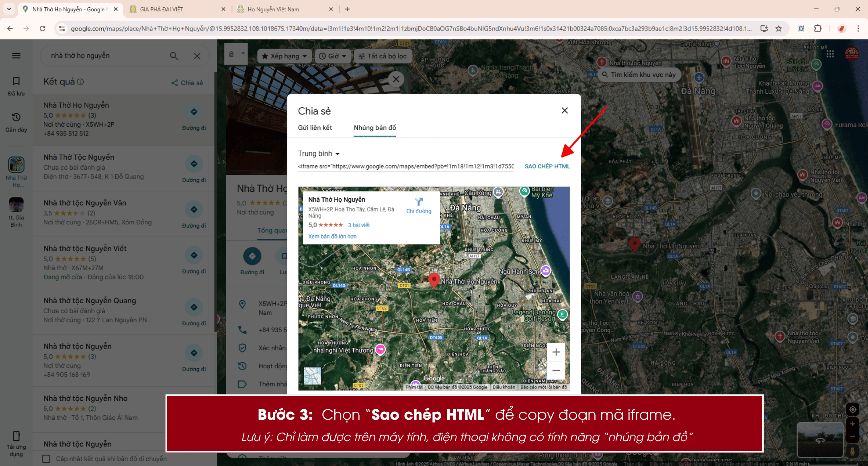Viewport: 868px width, 466px height.
Task: Click the search magnifier icon
Action: [x=174, y=56]
